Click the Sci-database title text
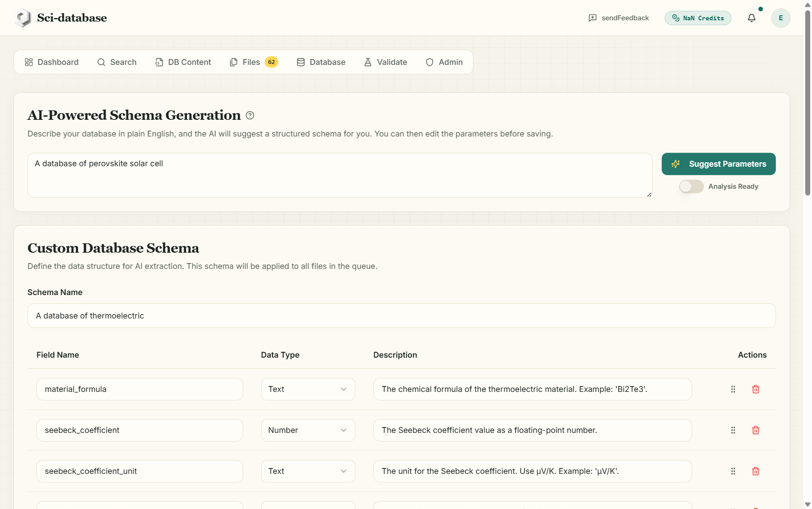Screen dimensions: 812x509 point(72,18)
